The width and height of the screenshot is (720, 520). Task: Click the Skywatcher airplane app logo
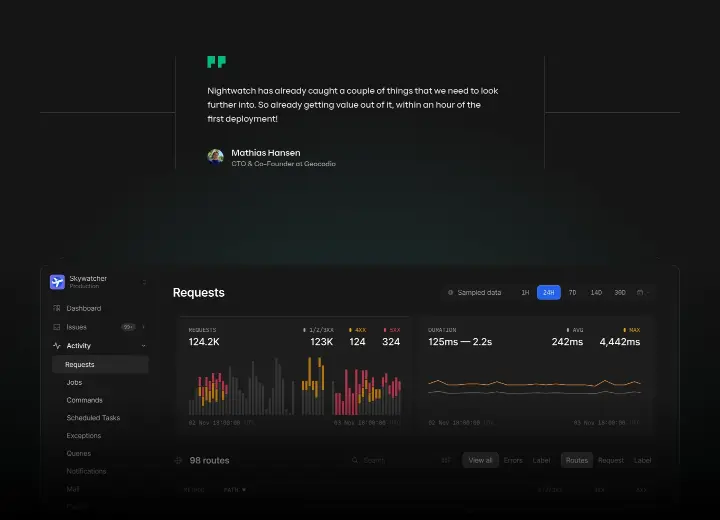(57, 282)
